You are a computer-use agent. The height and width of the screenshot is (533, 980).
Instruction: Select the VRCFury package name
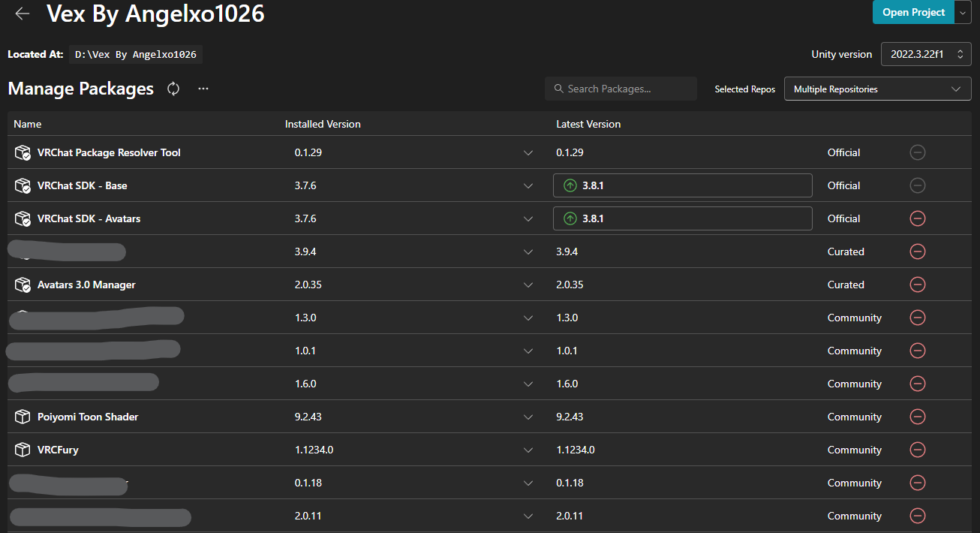click(x=58, y=450)
